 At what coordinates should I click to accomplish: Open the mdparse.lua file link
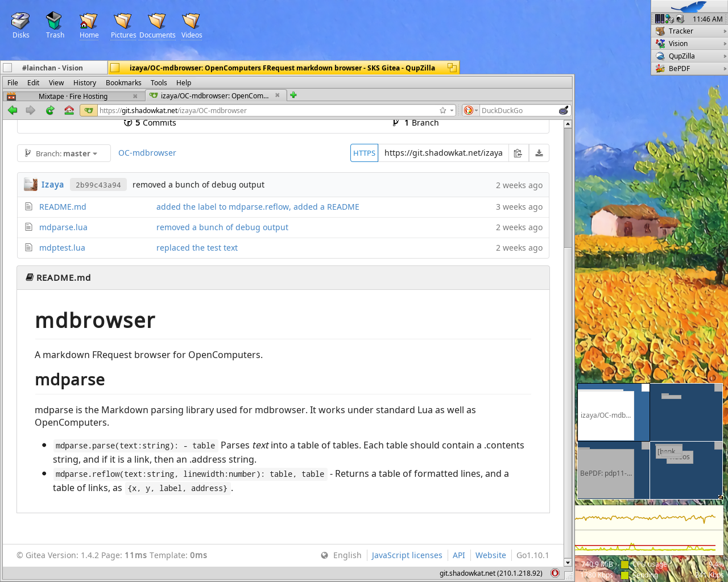tap(63, 227)
